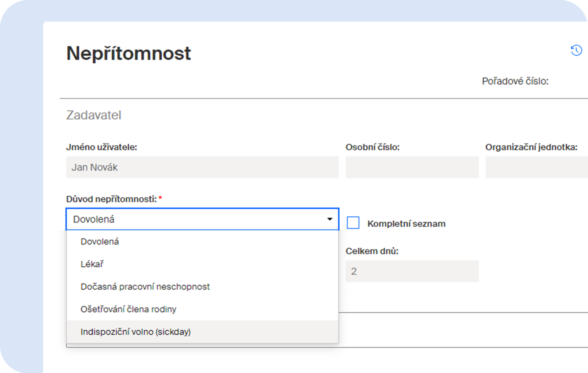The image size is (588, 373).
Task: Click the Nepřítomnost page title
Action: pos(128,54)
